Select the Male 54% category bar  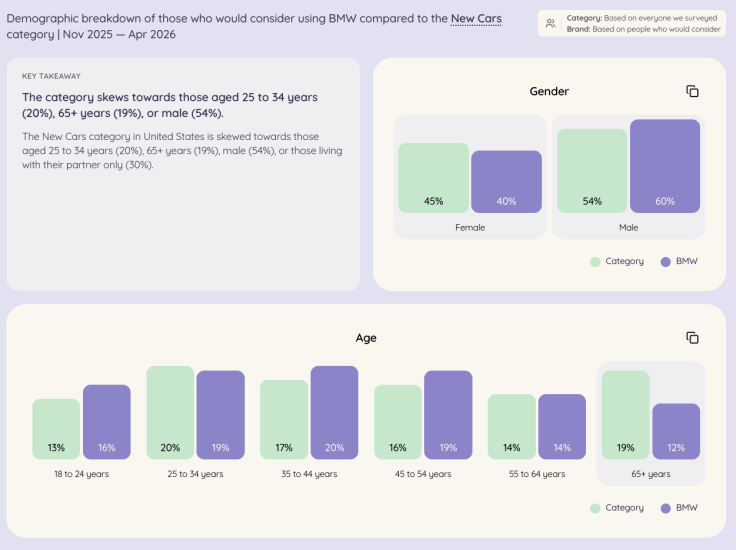click(592, 171)
